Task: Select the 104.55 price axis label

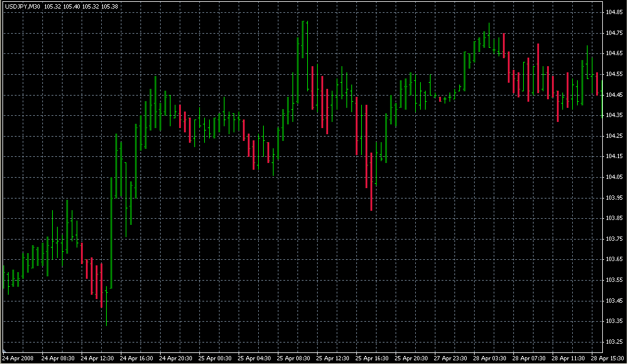Action: pos(614,74)
